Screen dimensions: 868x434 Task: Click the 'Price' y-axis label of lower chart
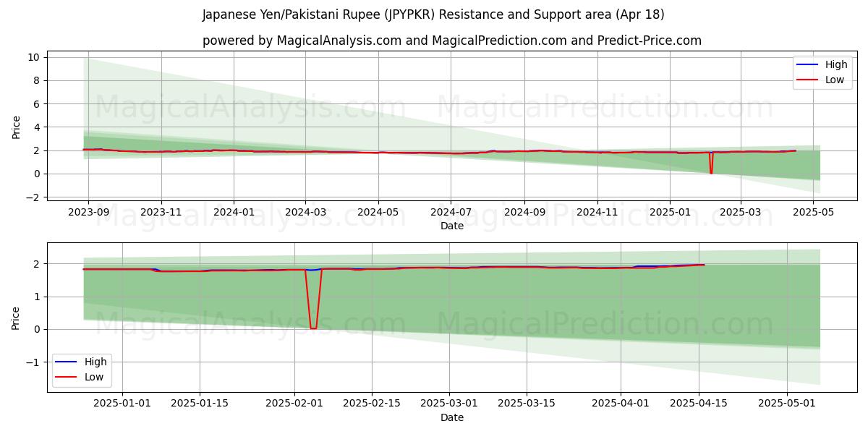[16, 317]
